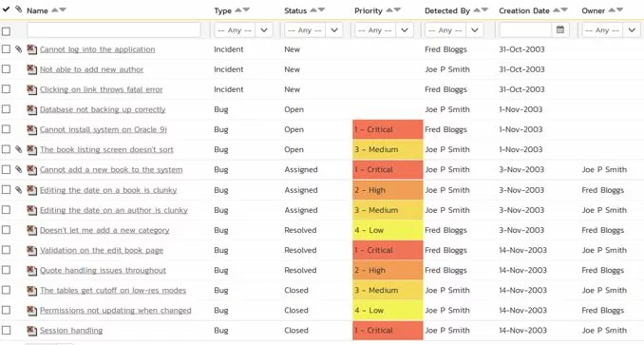Click incident icon beside The tables get cutoff

coord(32,291)
